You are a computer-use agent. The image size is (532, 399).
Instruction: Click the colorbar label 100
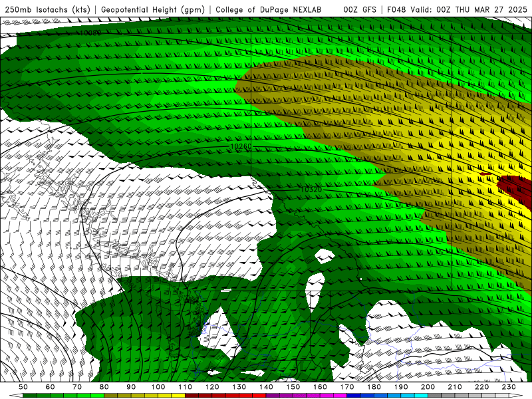[x=158, y=387]
